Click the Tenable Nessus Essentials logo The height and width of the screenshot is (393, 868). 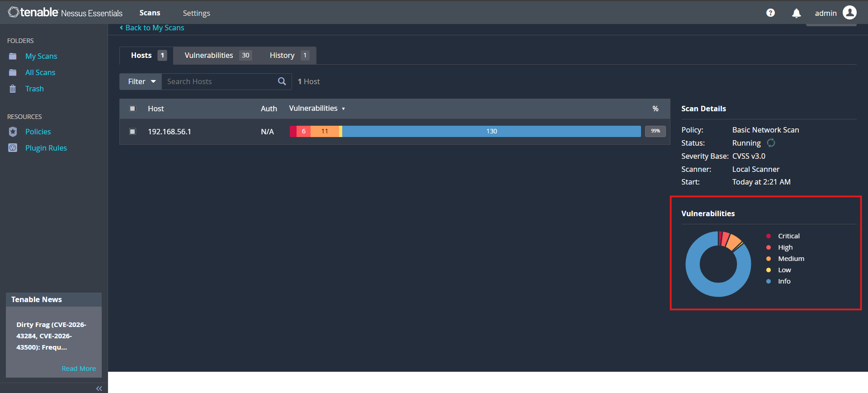(65, 13)
